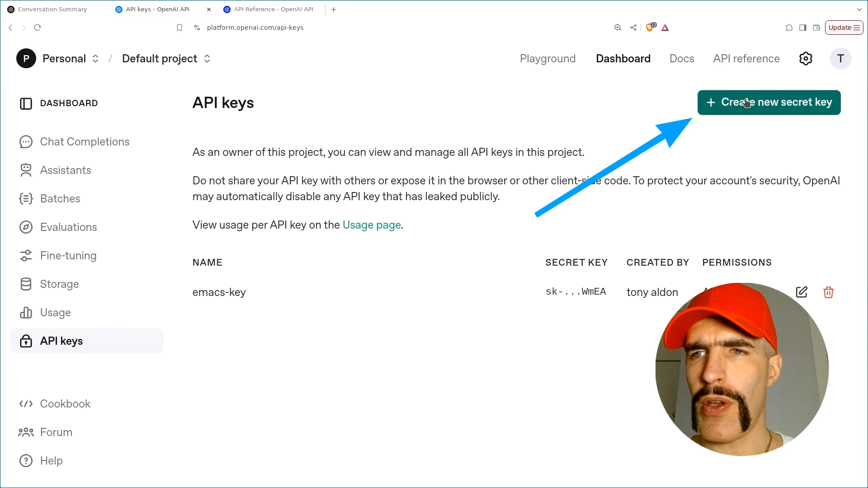
Task: Delete the emacs-key with trash icon
Action: point(828,292)
